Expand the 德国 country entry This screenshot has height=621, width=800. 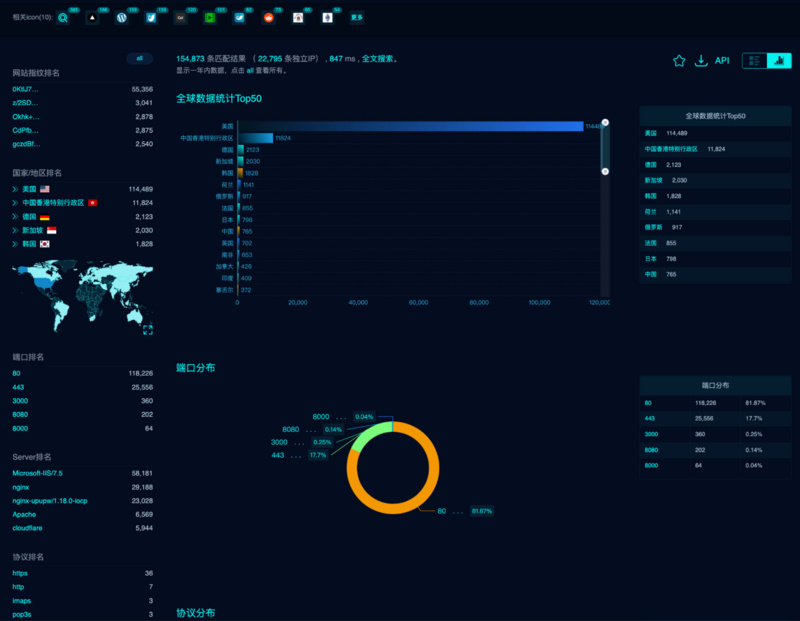tap(16, 217)
